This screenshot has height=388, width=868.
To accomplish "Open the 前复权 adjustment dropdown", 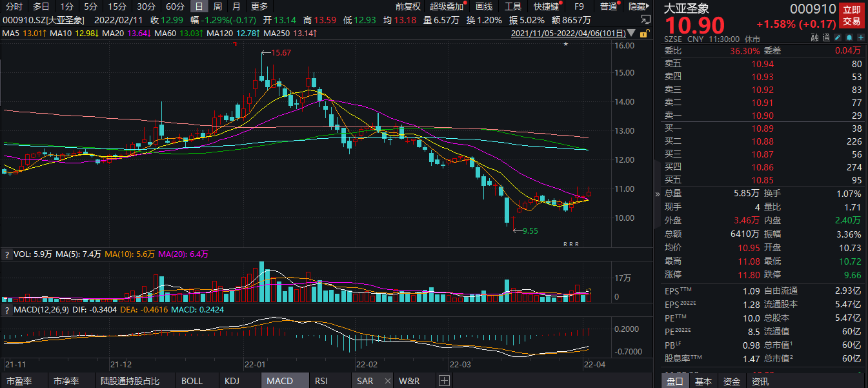I will click(x=408, y=6).
